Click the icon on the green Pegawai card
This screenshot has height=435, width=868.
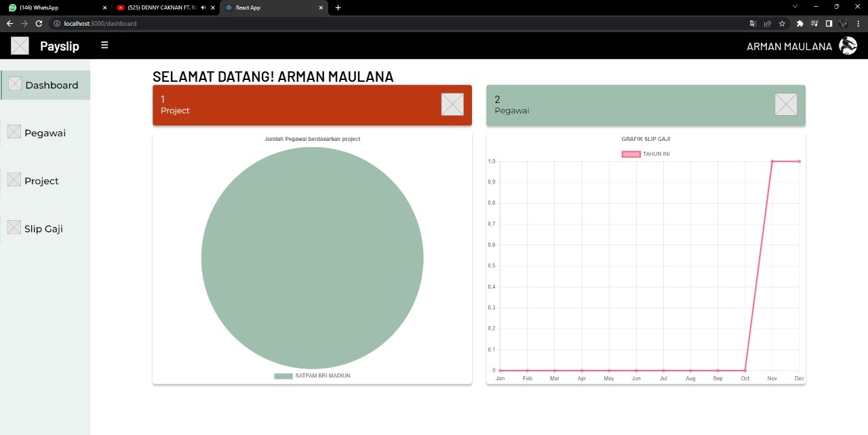[786, 104]
